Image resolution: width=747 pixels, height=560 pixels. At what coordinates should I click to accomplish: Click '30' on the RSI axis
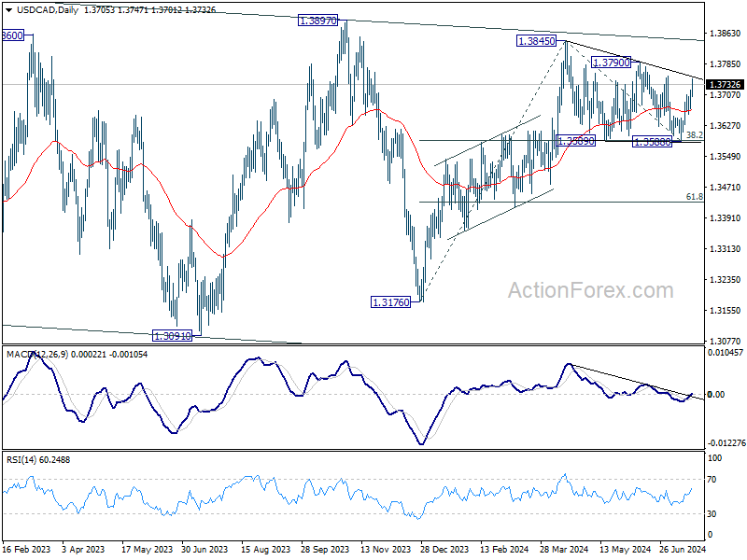(x=712, y=514)
